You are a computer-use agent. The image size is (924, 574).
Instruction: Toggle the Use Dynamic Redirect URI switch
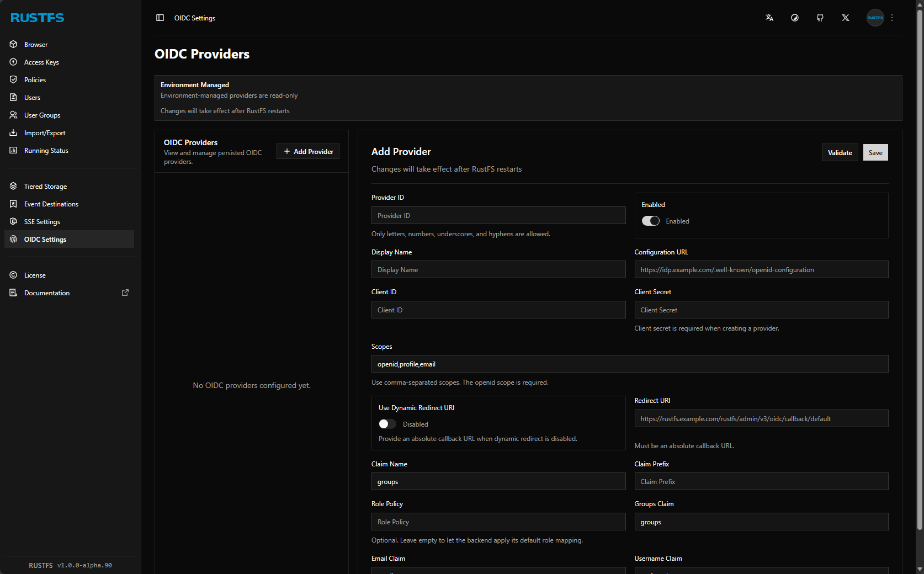(387, 424)
